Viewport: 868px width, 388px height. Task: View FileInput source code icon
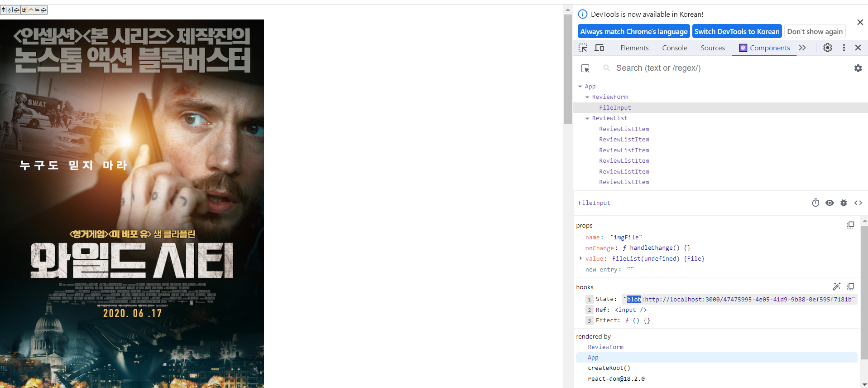[858, 203]
